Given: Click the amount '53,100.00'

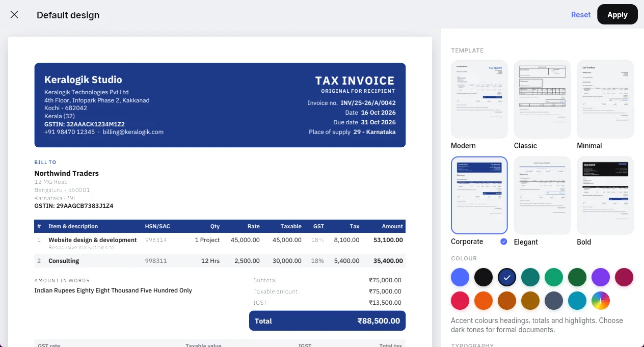Looking at the screenshot, I should 388,240.
